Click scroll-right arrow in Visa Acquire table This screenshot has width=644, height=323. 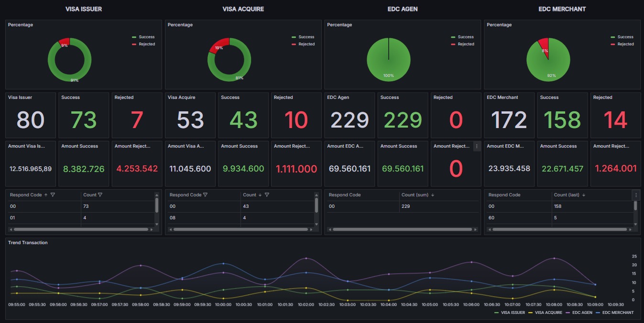(x=312, y=229)
